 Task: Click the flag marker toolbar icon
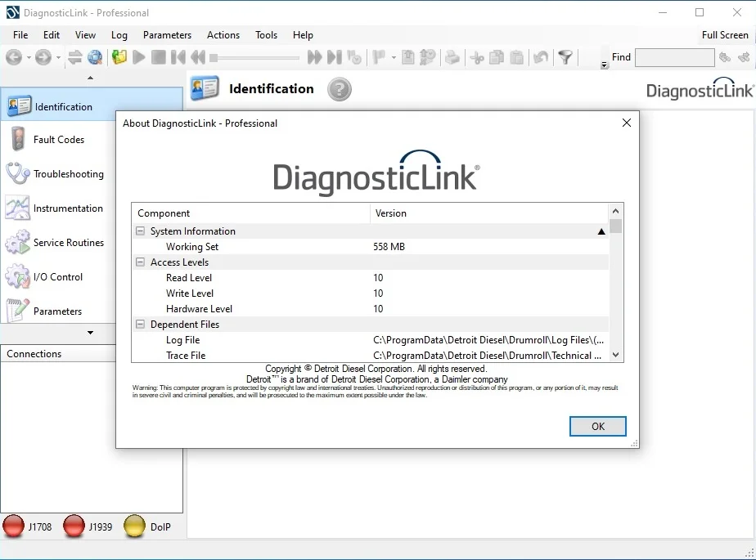click(379, 57)
